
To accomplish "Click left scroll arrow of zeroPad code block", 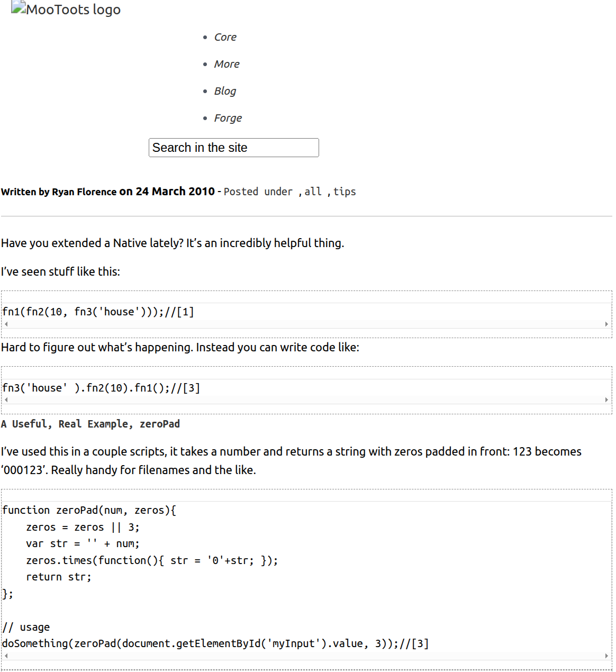I will [6, 656].
